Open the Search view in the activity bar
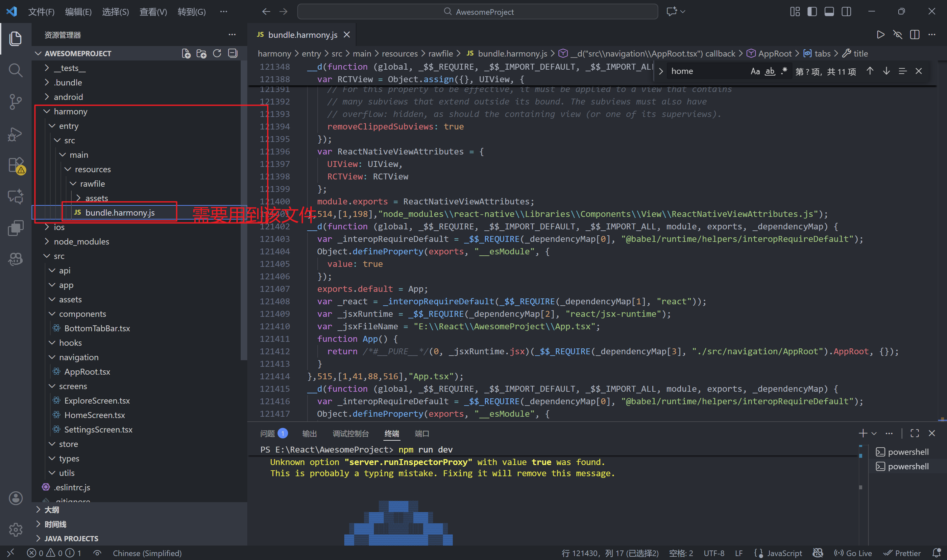947x560 pixels. point(15,70)
